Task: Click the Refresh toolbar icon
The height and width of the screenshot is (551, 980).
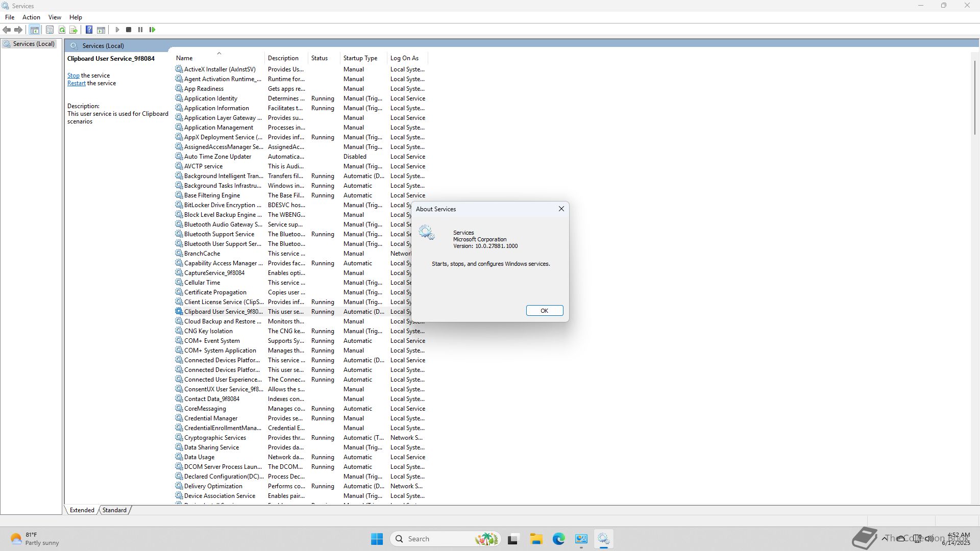Action: click(62, 30)
